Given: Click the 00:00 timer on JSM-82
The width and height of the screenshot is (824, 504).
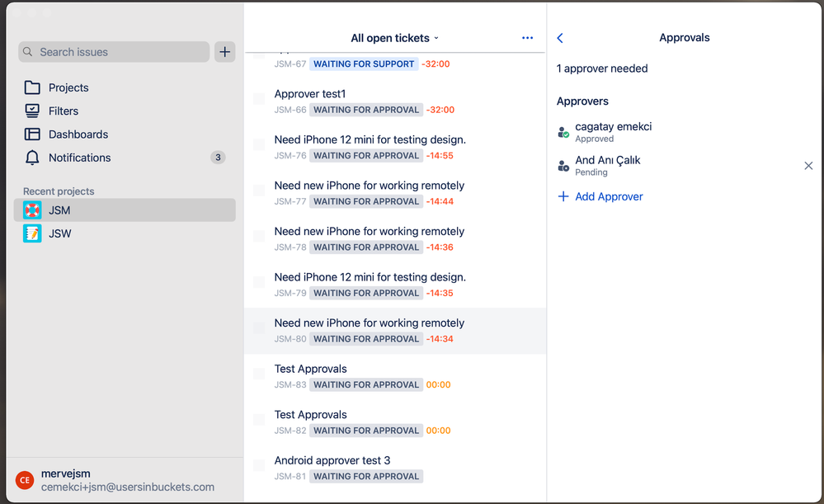Looking at the screenshot, I should 438,431.
